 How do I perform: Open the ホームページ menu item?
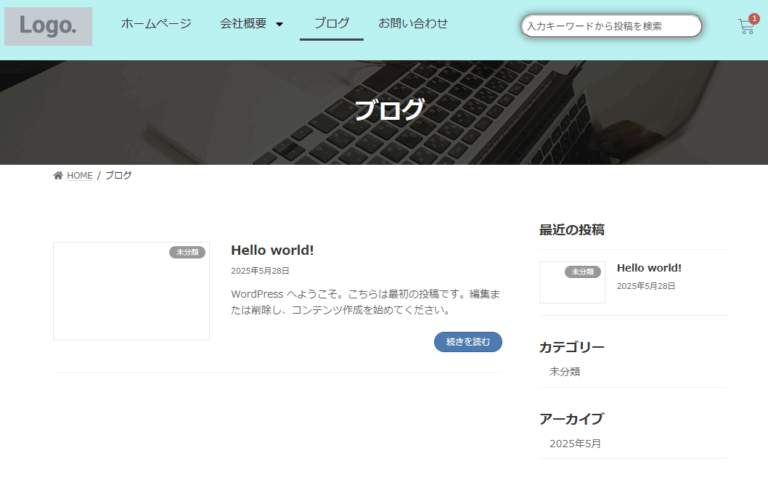click(x=156, y=23)
